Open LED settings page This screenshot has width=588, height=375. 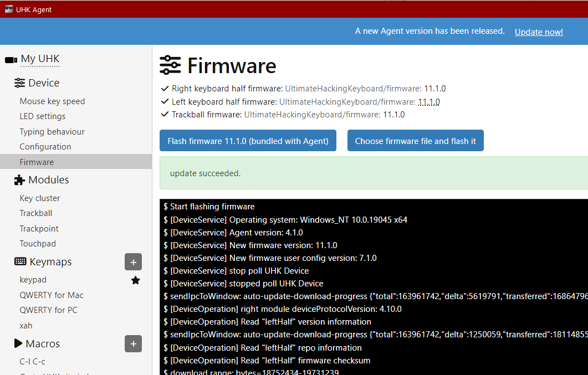tap(42, 116)
